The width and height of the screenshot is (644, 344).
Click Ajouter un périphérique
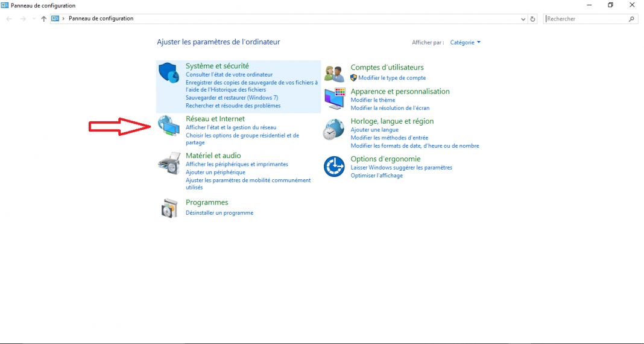pos(216,172)
